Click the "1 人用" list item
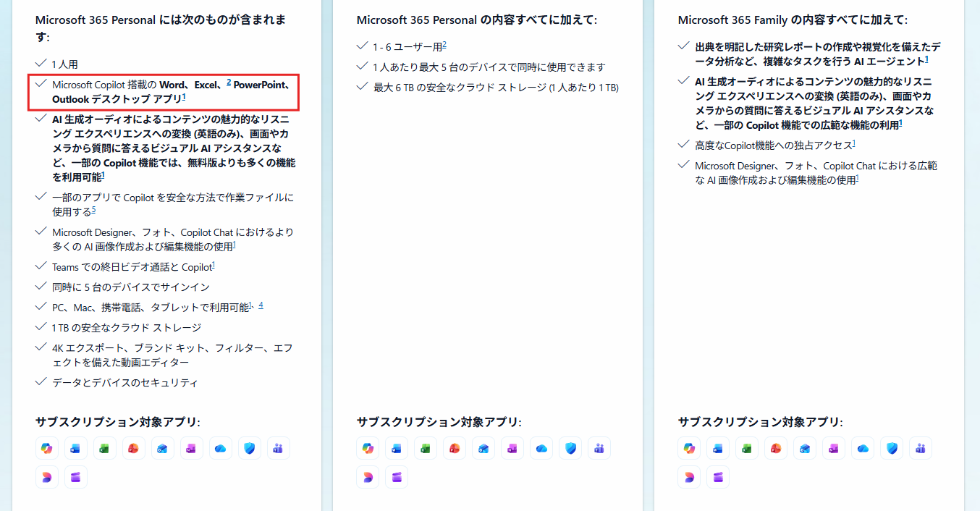This screenshot has height=511, width=980. pyautogui.click(x=65, y=64)
